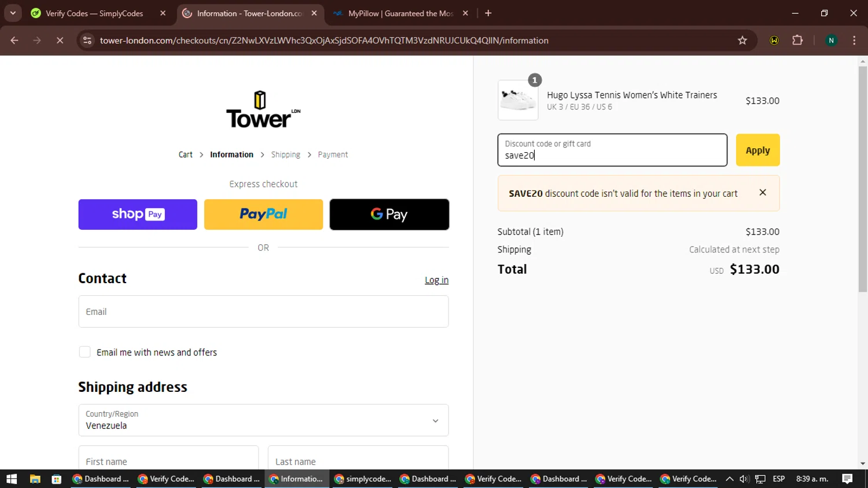Open the Country/Region dropdown
Image resolution: width=868 pixels, height=488 pixels.
(263, 420)
